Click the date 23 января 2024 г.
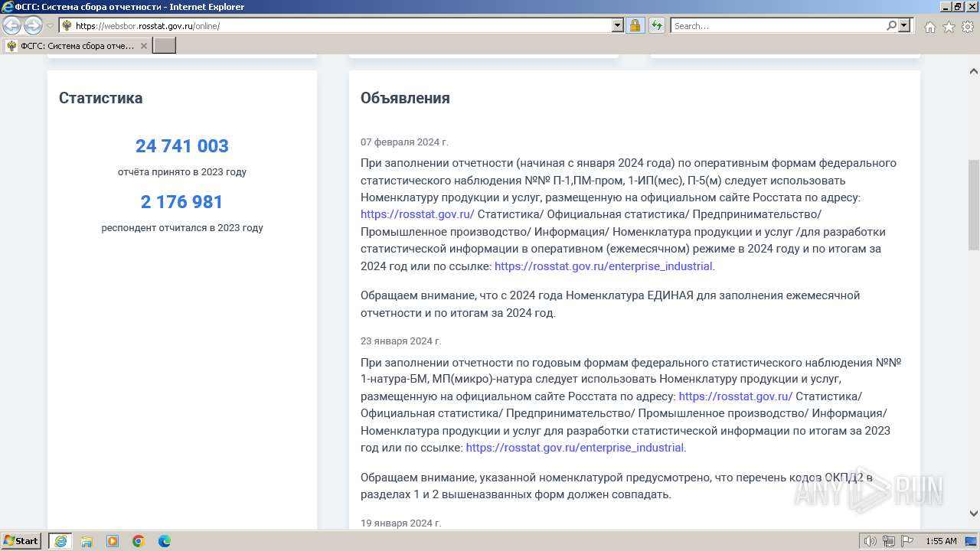Viewport: 980px width, 551px height. [x=400, y=341]
